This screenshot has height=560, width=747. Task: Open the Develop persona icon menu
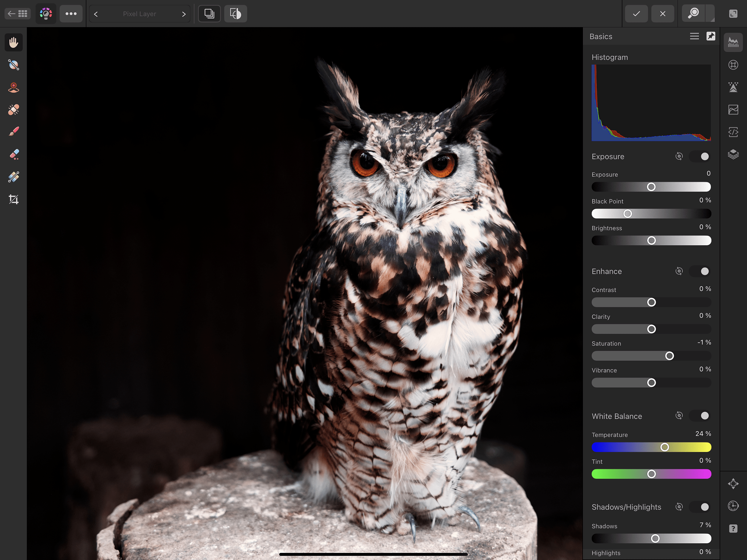46,14
